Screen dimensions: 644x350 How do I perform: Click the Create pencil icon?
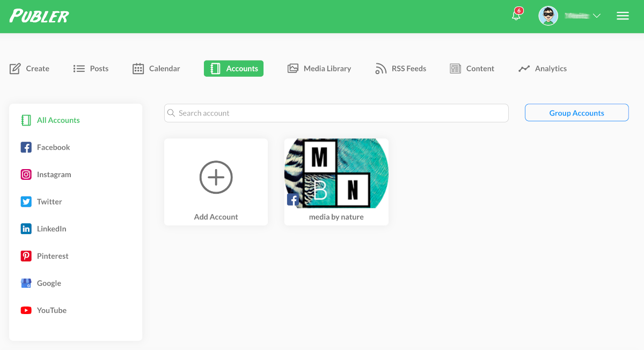(15, 68)
